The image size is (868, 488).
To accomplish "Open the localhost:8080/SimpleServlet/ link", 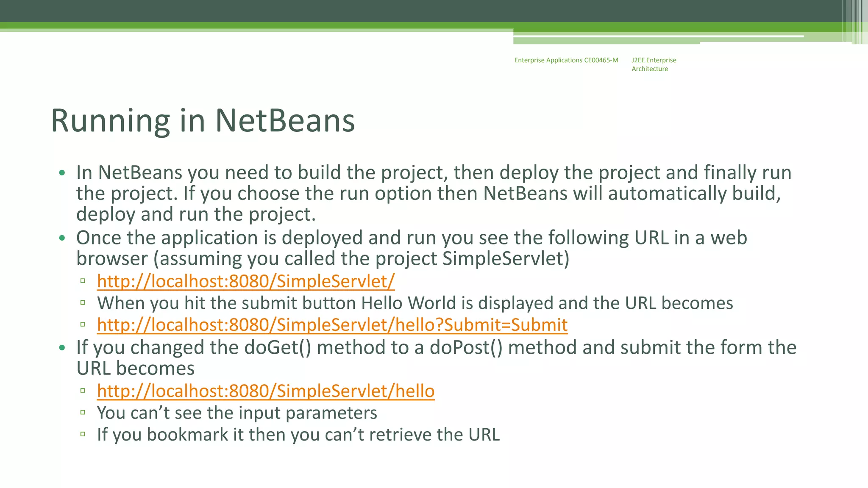I will pyautogui.click(x=246, y=281).
